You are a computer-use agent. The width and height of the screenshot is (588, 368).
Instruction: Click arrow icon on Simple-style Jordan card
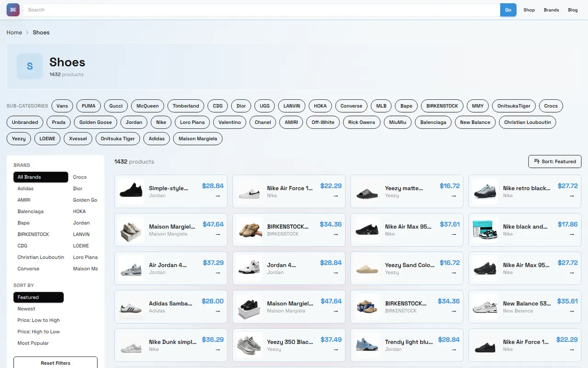218,195
